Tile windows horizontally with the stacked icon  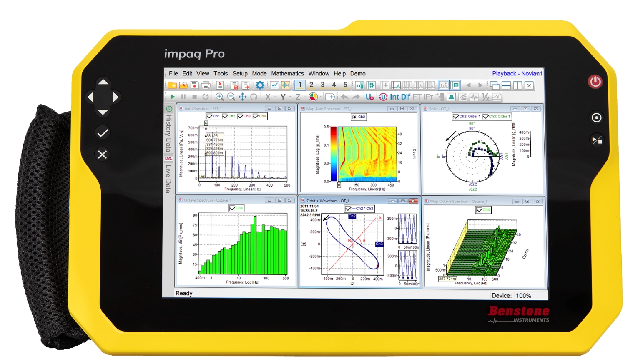[506, 85]
